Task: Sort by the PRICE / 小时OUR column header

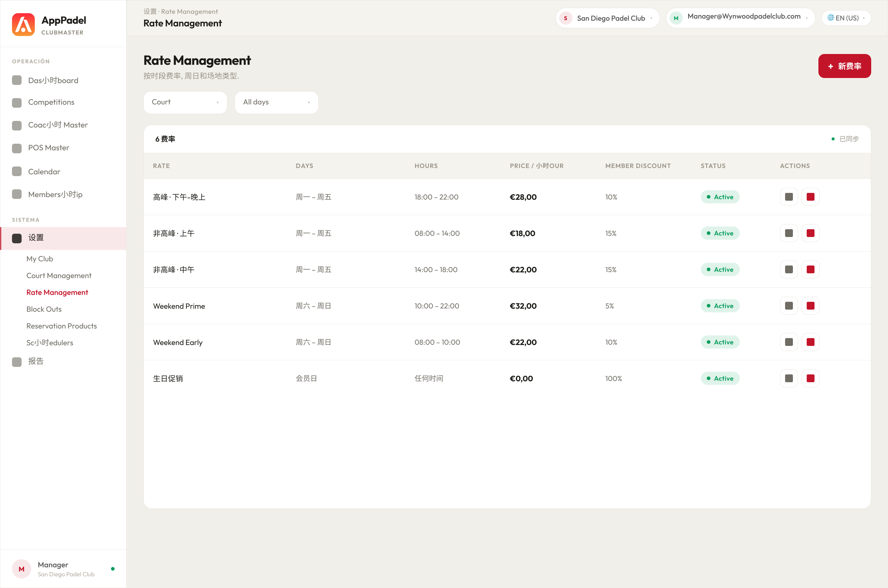Action: coord(537,166)
